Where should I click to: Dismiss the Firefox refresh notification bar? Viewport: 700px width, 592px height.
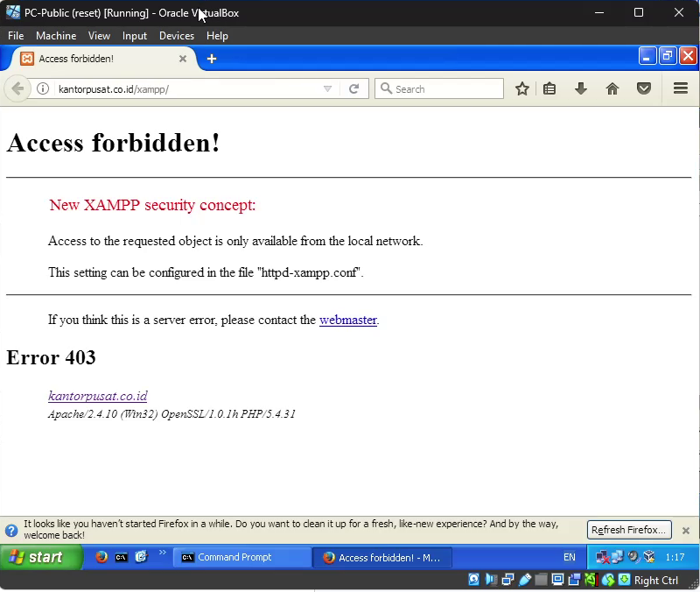tap(686, 531)
